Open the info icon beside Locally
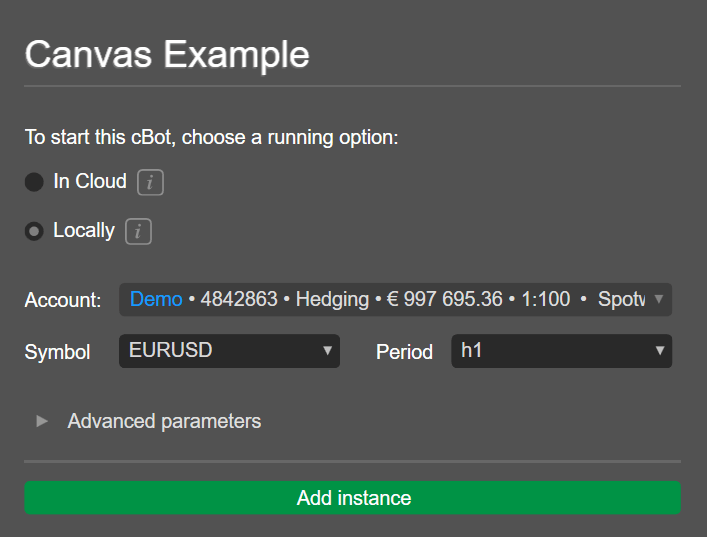The height and width of the screenshot is (537, 707). click(x=138, y=232)
